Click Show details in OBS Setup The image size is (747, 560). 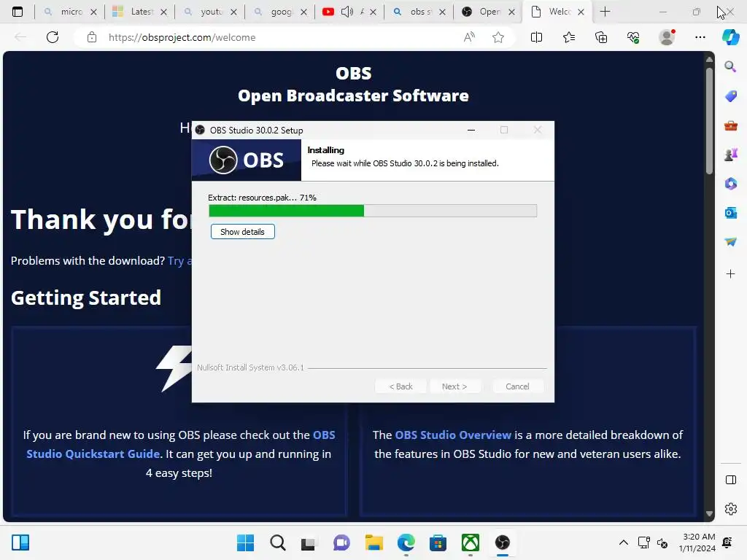coord(242,232)
